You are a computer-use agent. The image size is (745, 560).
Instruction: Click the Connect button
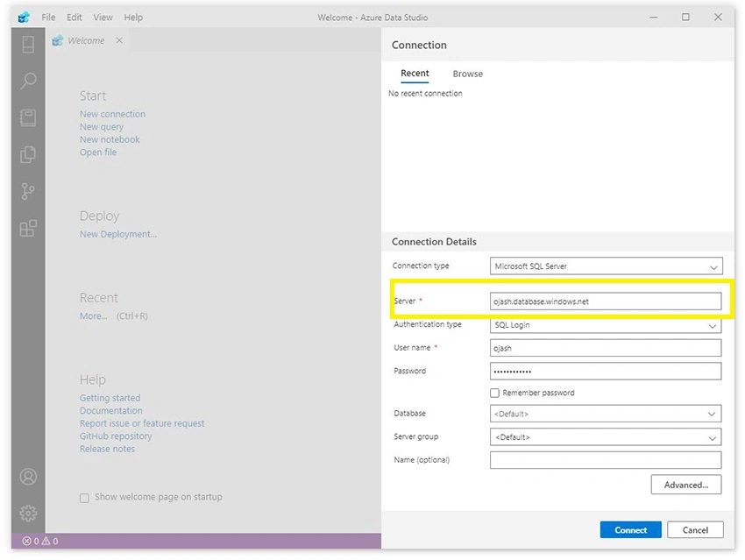[x=630, y=529]
